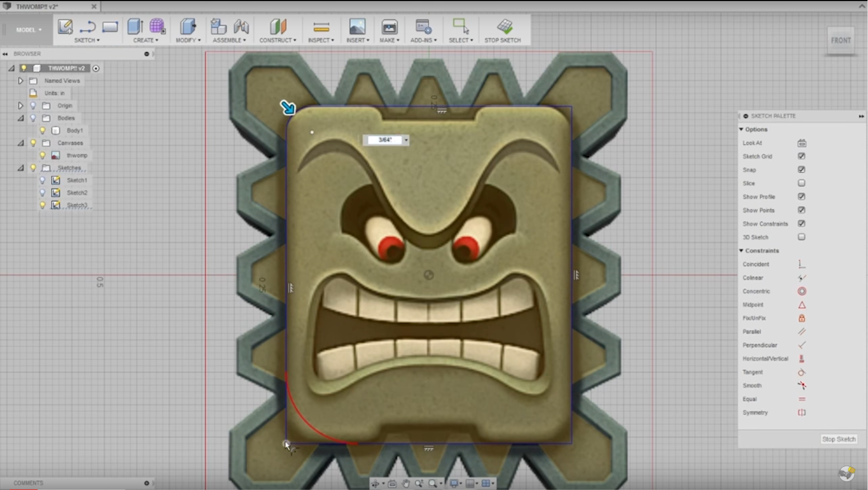The image size is (868, 490).
Task: Choose the Create Form purple sphere icon
Action: pyautogui.click(x=157, y=26)
